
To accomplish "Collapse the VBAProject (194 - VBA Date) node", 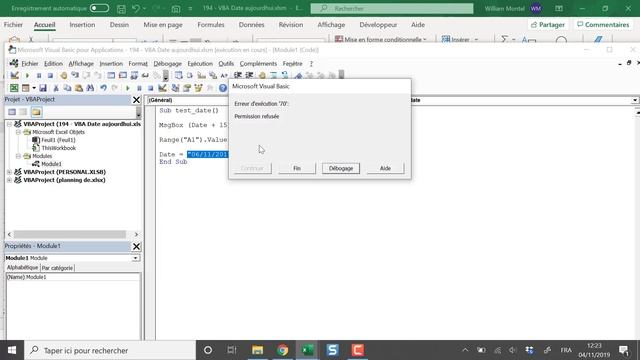I will [x=9, y=124].
